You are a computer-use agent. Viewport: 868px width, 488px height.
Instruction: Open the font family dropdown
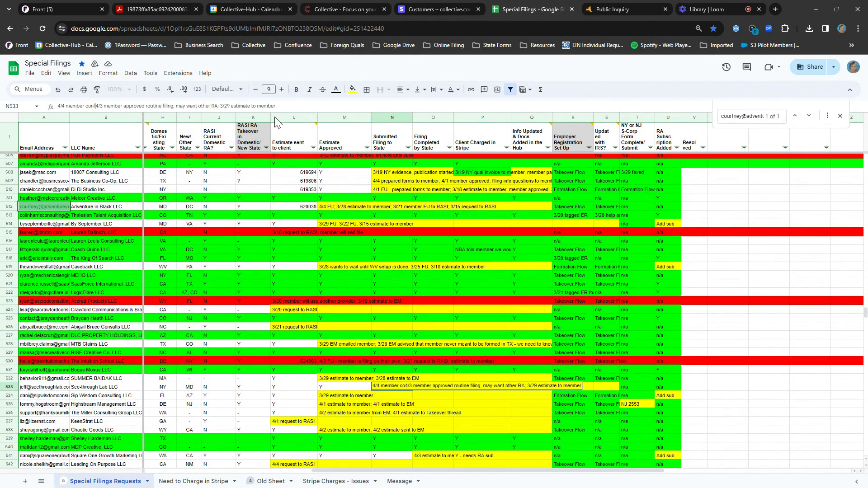click(x=227, y=89)
